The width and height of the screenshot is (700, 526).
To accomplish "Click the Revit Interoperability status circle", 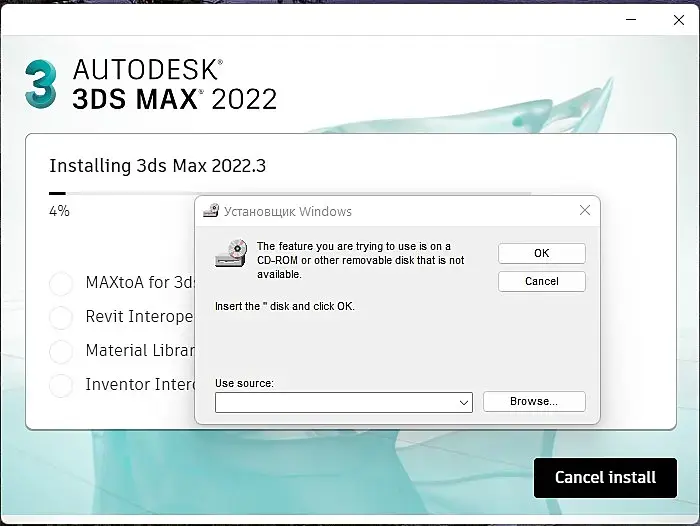I will [61, 317].
